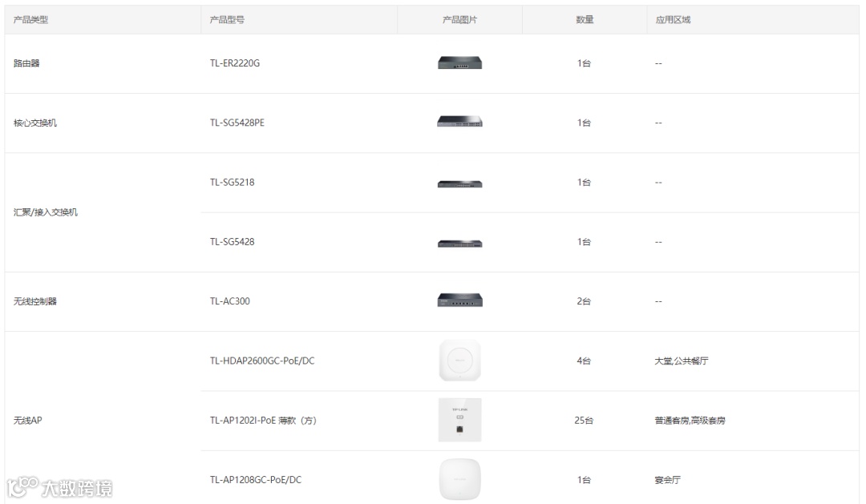Click the 产品型号 column header

[x=227, y=20]
